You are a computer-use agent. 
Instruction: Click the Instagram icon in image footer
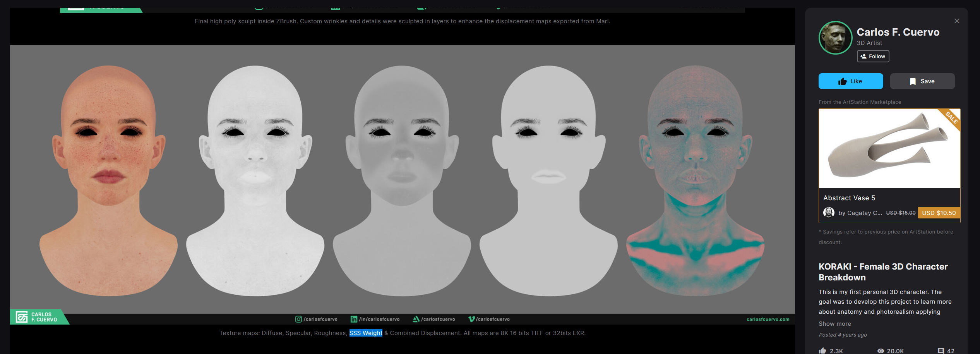coord(298,319)
